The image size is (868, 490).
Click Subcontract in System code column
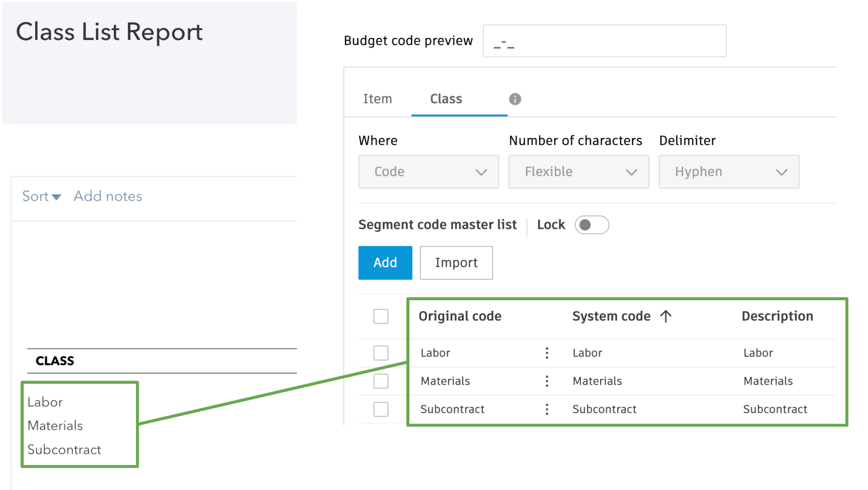(604, 409)
